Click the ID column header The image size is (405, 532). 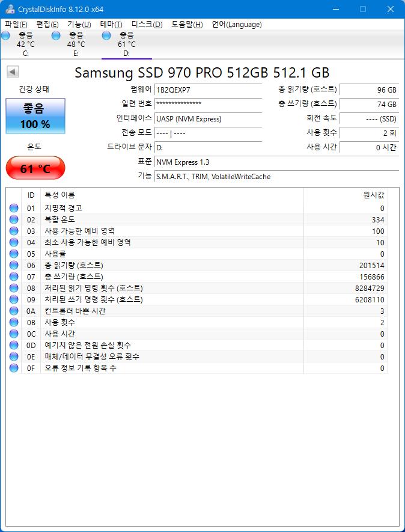tap(31, 195)
